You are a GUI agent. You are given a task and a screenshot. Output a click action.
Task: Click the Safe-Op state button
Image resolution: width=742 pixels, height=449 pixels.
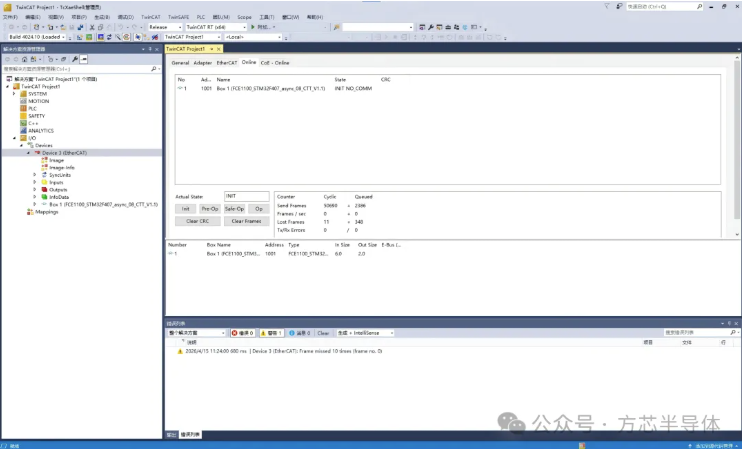[x=234, y=209]
